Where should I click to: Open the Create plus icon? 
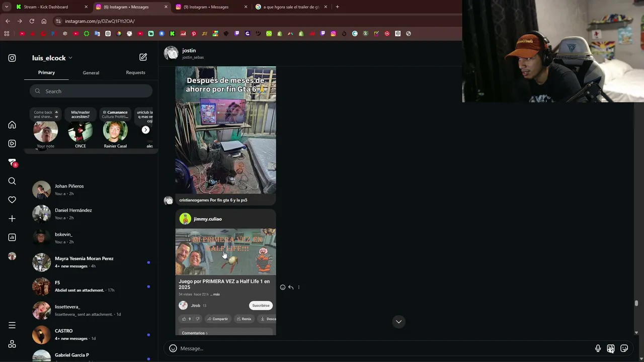click(12, 219)
